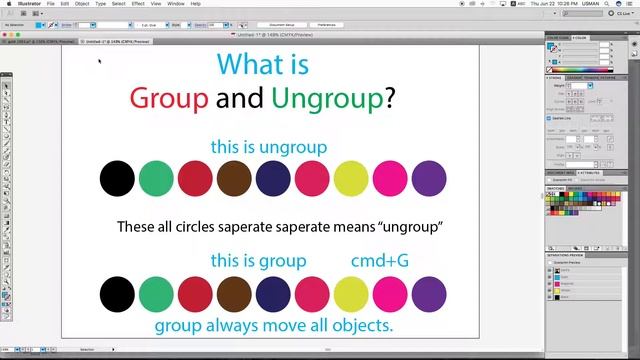The image size is (640, 360).
Task: Open the zoom level dropdown in the status bar
Action: [17, 350]
